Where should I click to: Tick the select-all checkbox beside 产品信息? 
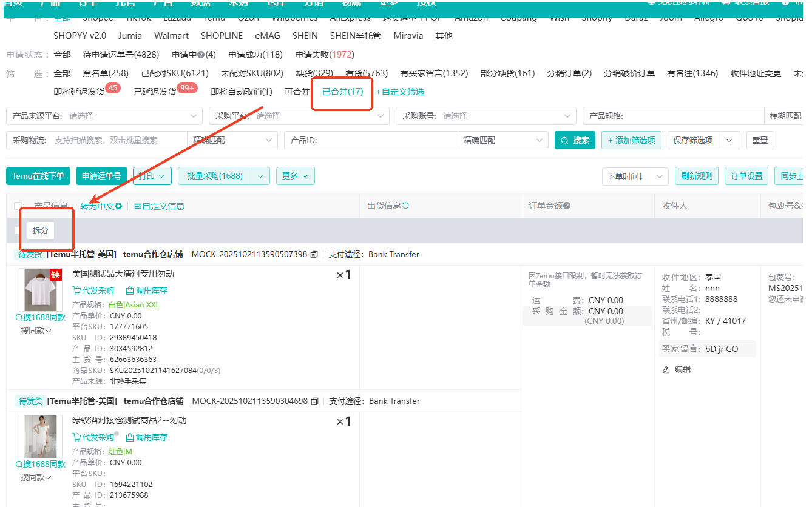(x=18, y=206)
